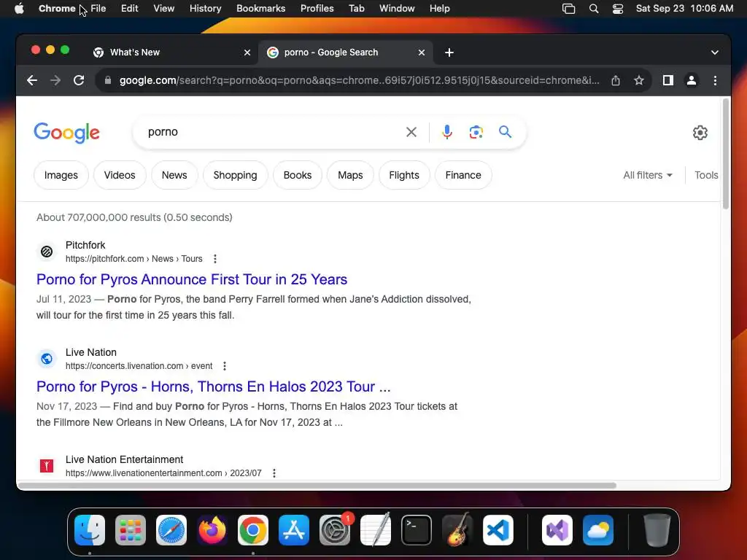Open site info via padlock icon
This screenshot has height=560, width=747.
pyautogui.click(x=108, y=80)
